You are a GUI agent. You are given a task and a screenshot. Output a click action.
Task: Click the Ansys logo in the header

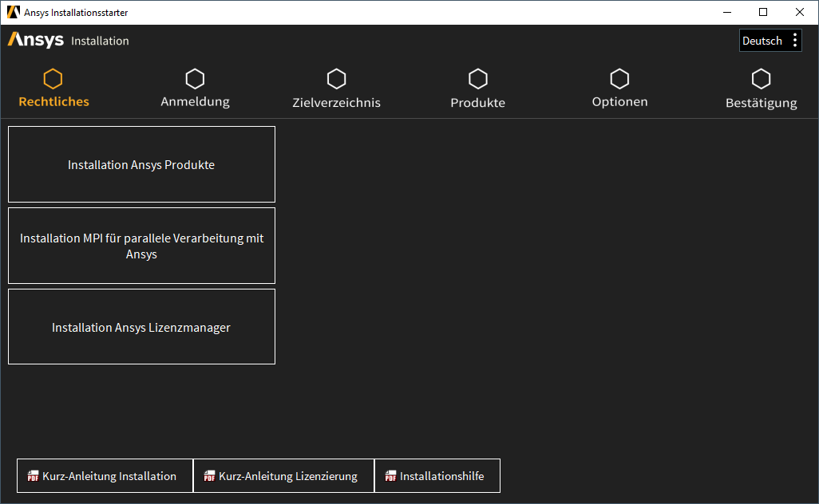click(x=35, y=40)
